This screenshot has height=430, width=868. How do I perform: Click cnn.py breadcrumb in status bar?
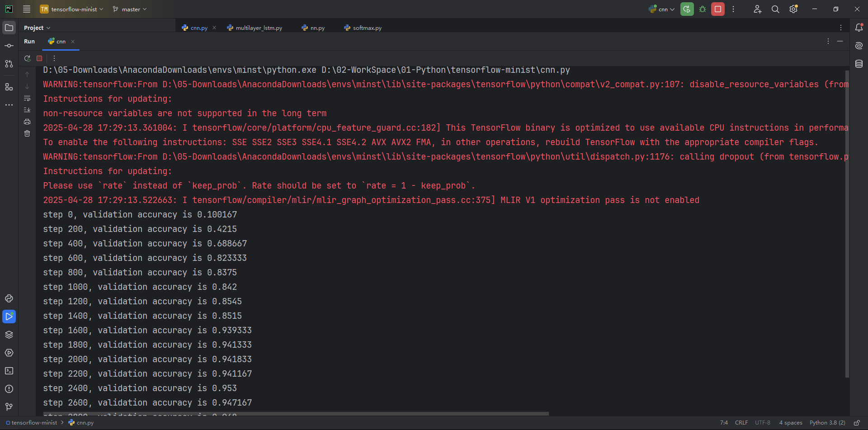coord(81,423)
